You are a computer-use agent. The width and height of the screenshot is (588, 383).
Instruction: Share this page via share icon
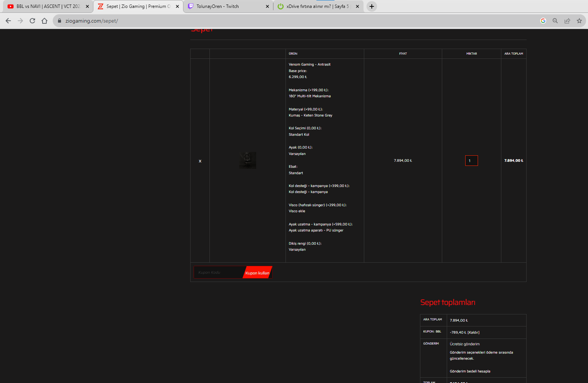coord(567,21)
